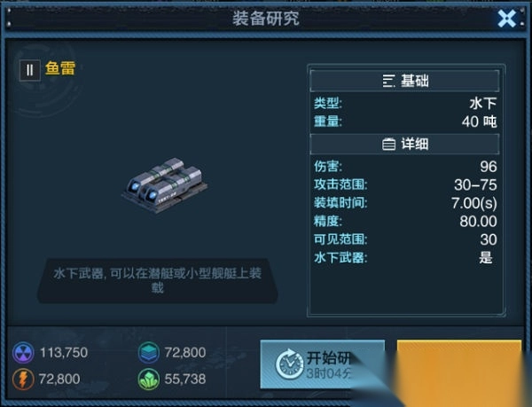Click the torpedo description text box
Screen dimensions: 532x407
click(x=158, y=281)
